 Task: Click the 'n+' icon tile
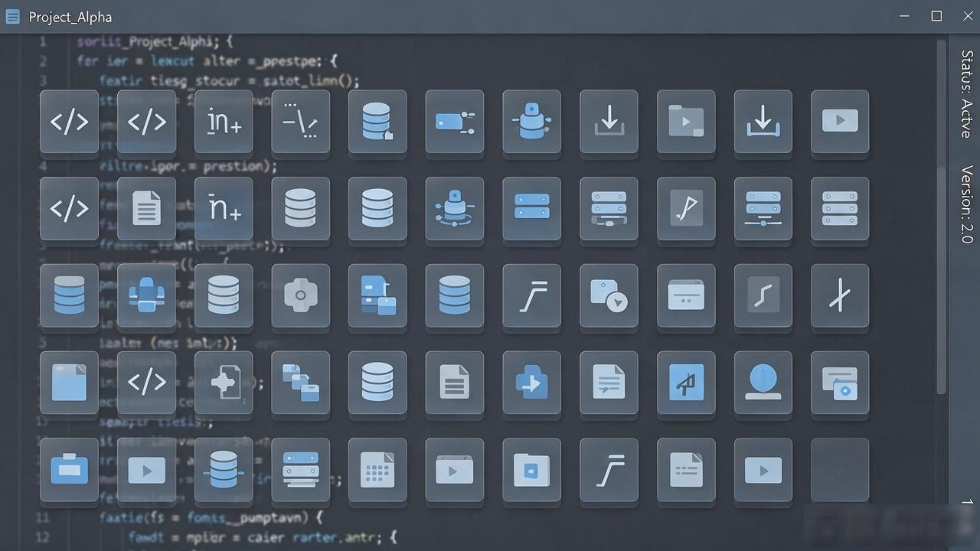click(224, 208)
